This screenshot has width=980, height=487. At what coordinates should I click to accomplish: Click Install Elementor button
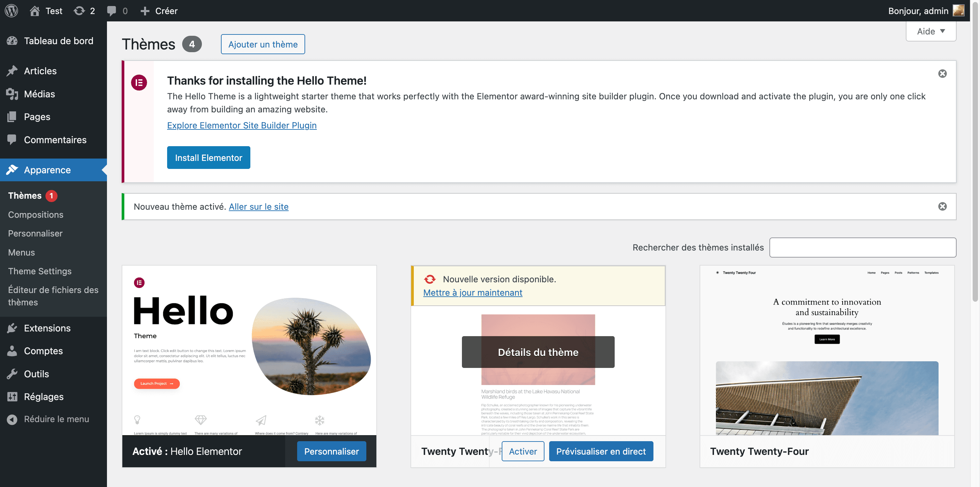[209, 158]
